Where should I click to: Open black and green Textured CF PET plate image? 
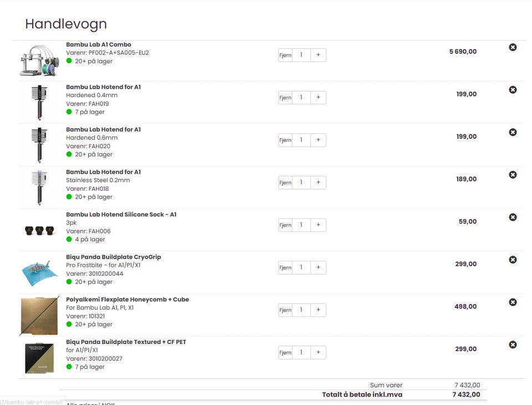click(x=39, y=358)
